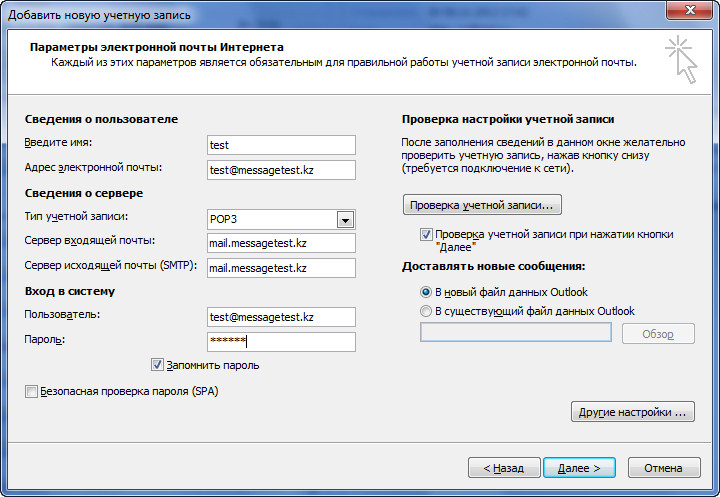Open Другие настройки settings

pyautogui.click(x=633, y=412)
